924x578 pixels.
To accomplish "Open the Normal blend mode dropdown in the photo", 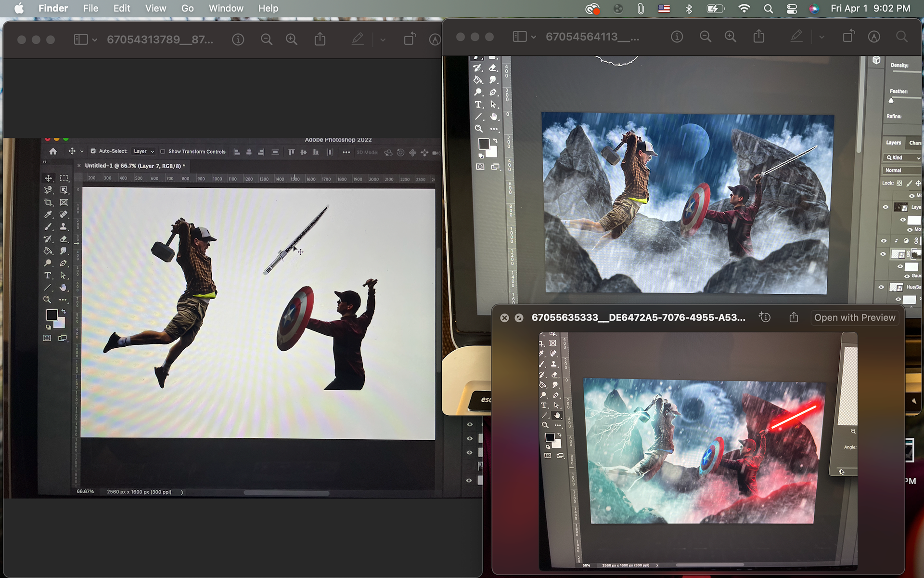I will click(902, 170).
